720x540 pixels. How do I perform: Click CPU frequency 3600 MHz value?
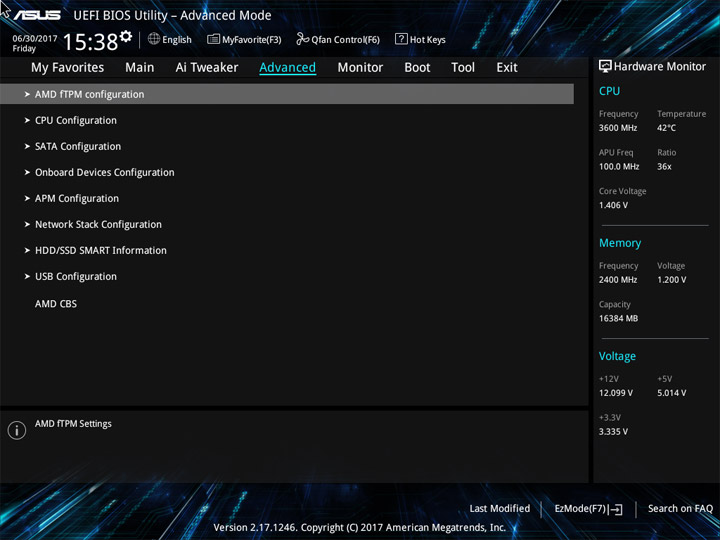[618, 128]
